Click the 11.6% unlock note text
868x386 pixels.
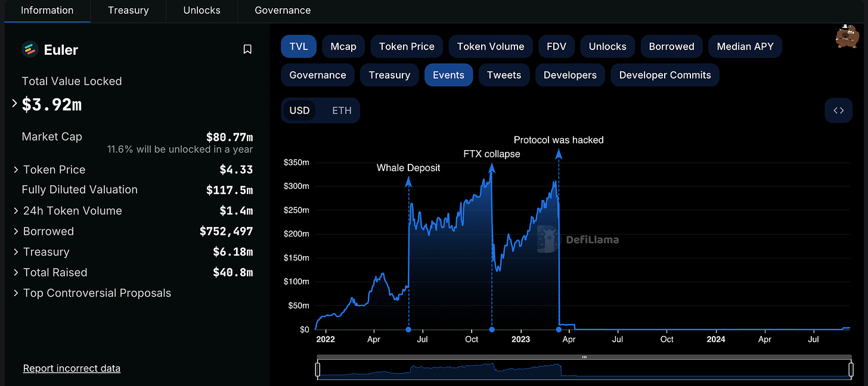[x=180, y=150]
